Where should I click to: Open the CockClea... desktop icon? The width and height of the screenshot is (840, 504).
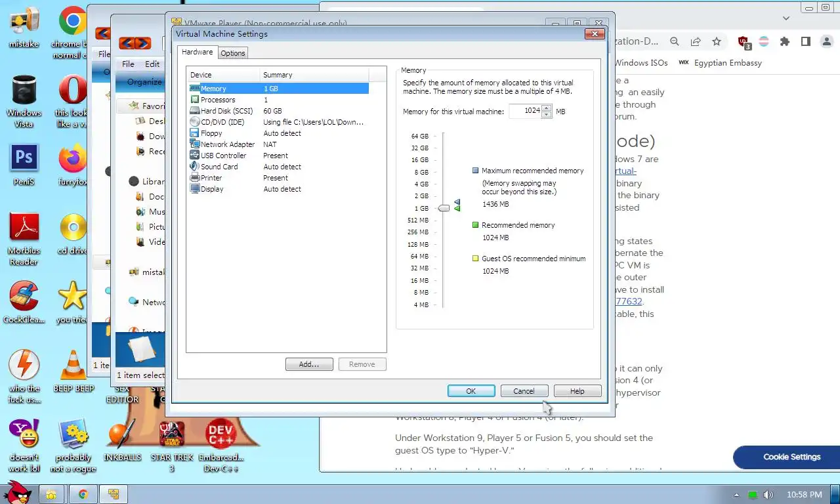pyautogui.click(x=24, y=303)
